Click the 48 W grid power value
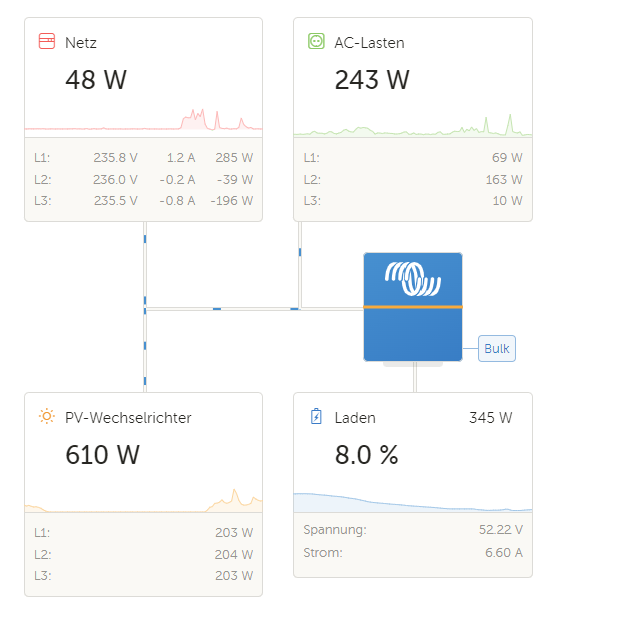 [96, 80]
